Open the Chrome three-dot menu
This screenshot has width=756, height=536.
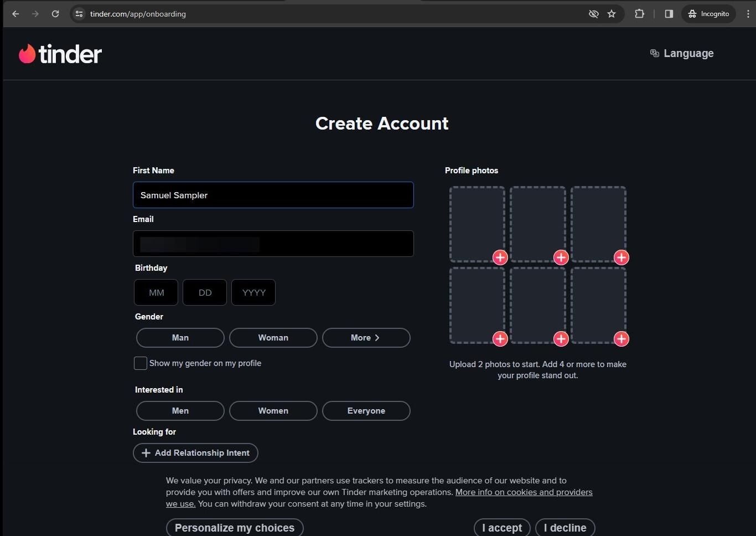[748, 14]
